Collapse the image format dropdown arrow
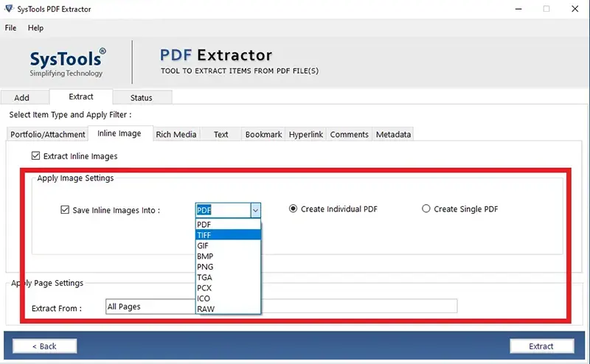The height and width of the screenshot is (364, 590). (x=255, y=211)
